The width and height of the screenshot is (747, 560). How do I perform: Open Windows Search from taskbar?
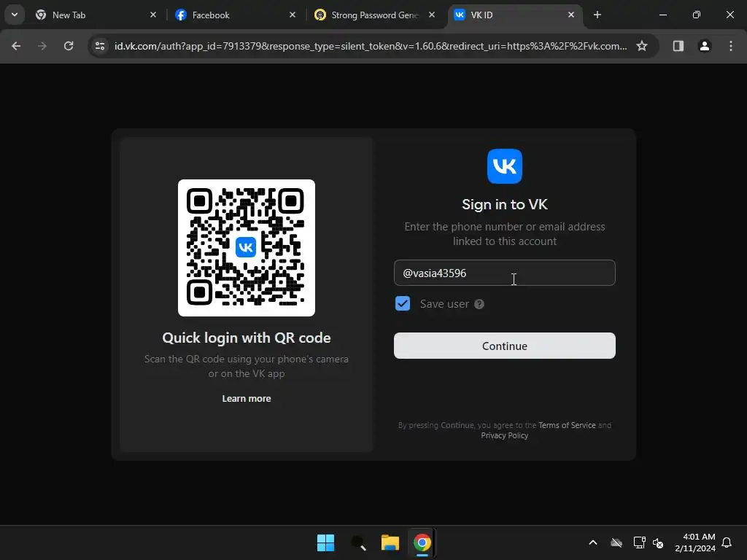coord(358,542)
